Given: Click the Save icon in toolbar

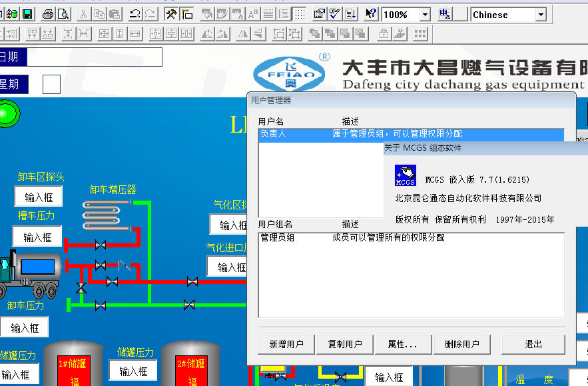Looking at the screenshot, I should [27, 14].
